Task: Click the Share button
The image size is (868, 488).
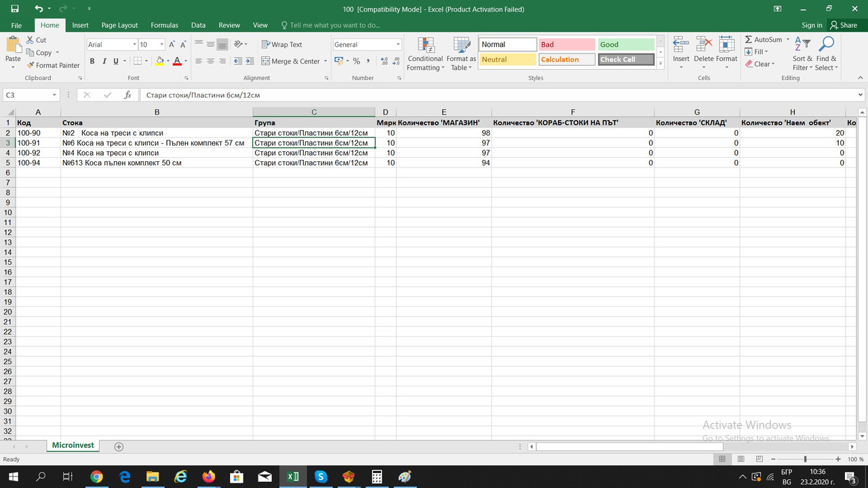Action: [844, 25]
